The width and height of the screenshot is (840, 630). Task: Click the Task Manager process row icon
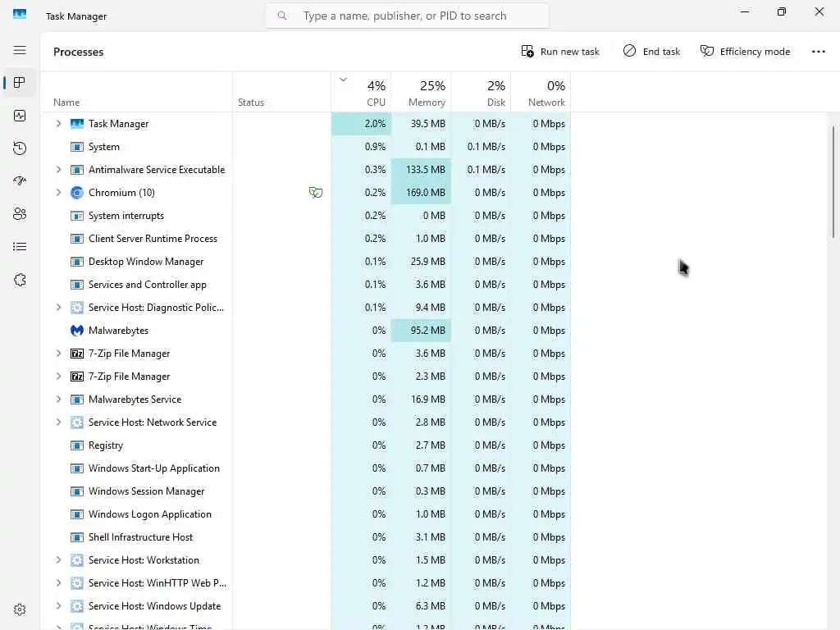tap(77, 124)
